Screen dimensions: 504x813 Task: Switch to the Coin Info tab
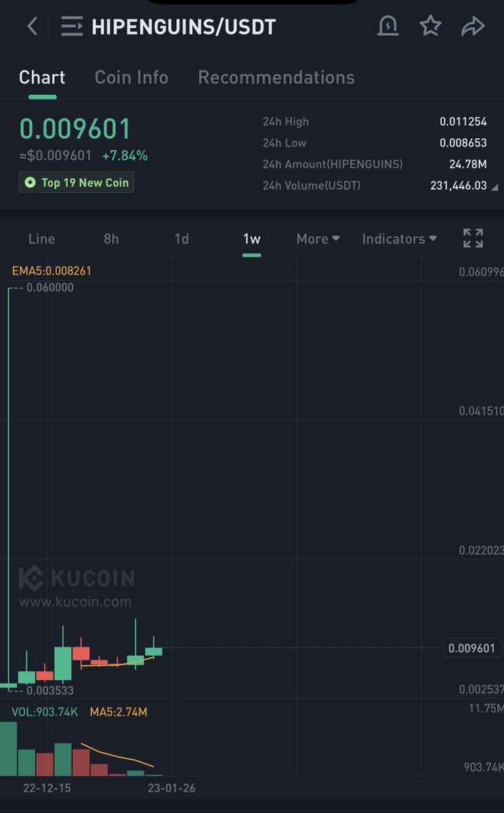[131, 77]
